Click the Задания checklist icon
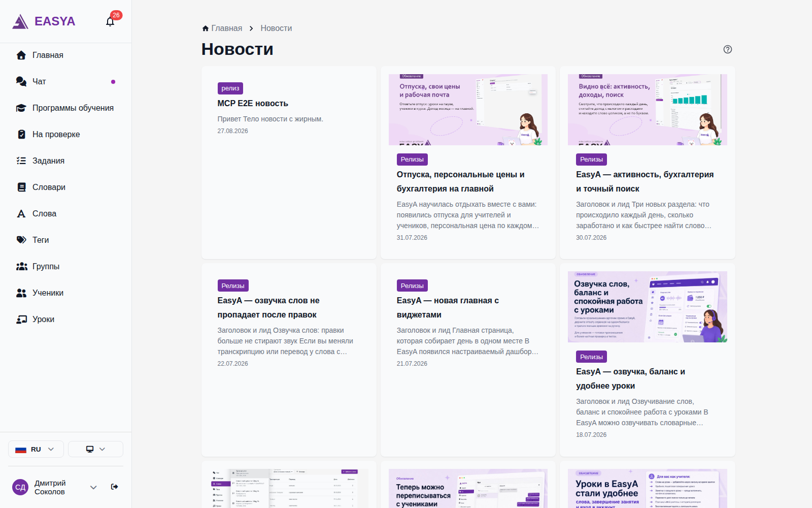Screen dimensions: 812x508 click(x=21, y=161)
